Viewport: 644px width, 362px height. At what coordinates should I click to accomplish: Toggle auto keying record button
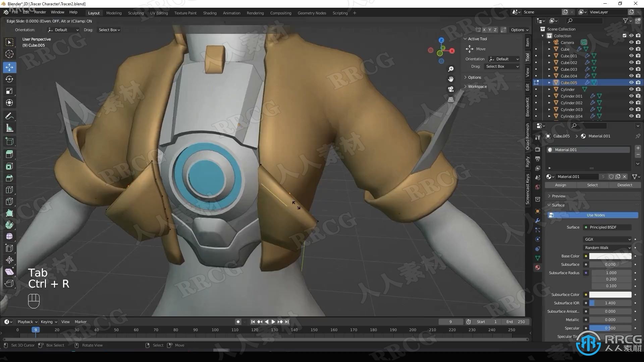coord(238,322)
